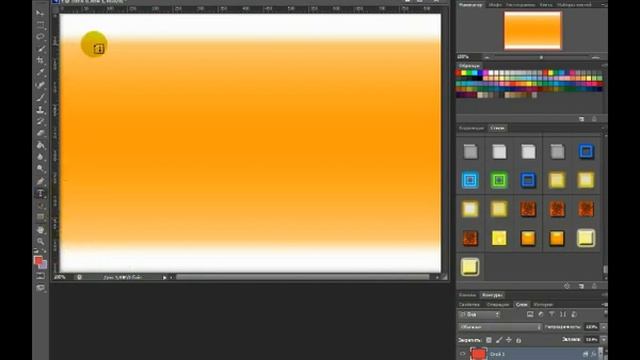Image resolution: width=640 pixels, height=360 pixels.
Task: Select the Clone Stamp tool
Action: coord(40,109)
